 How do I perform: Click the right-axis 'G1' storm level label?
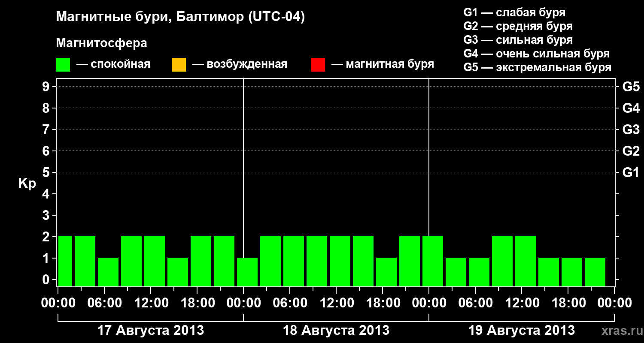point(631,172)
